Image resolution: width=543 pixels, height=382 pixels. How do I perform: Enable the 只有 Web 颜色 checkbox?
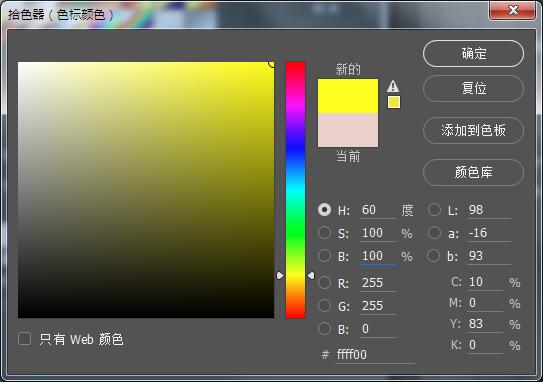25,339
